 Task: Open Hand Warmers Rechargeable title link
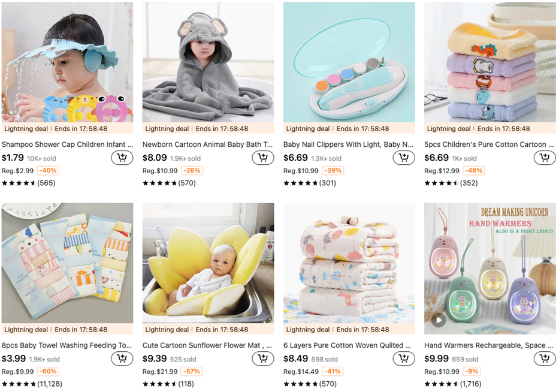click(489, 345)
